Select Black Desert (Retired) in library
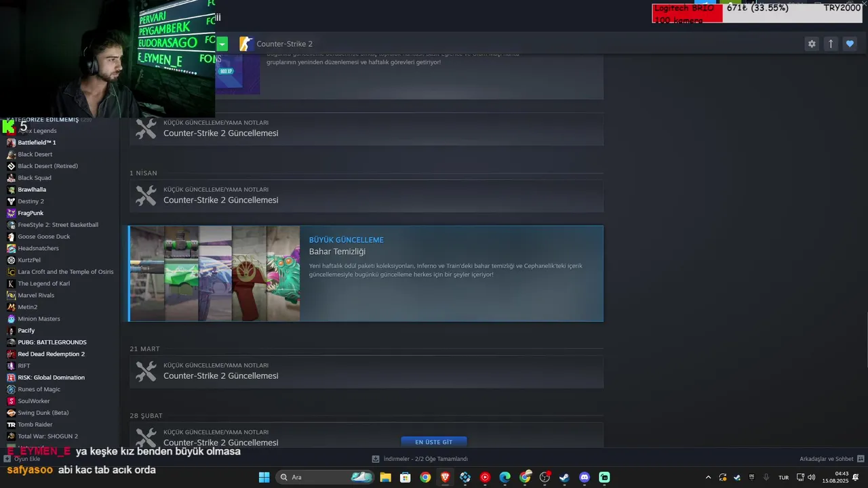This screenshot has width=868, height=488. tap(47, 166)
